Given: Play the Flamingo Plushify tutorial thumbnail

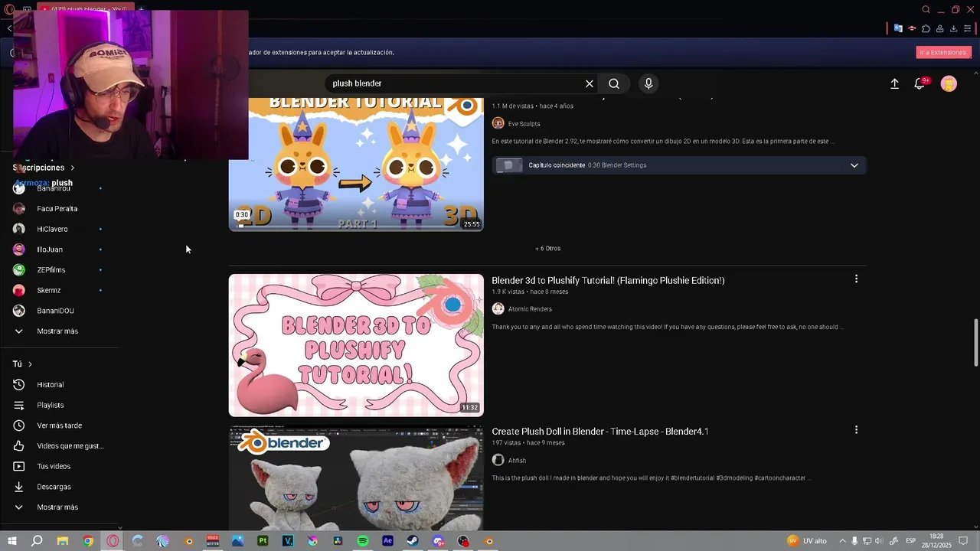Looking at the screenshot, I should tap(356, 345).
